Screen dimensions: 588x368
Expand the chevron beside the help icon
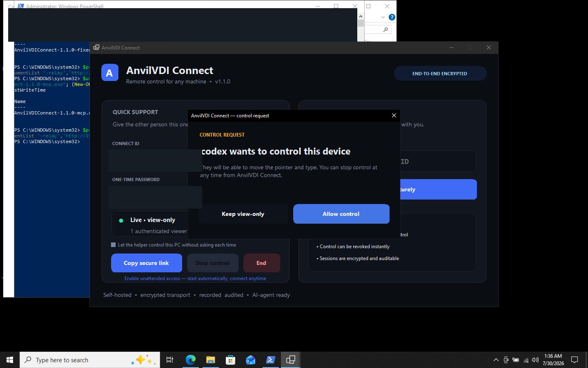383,17
